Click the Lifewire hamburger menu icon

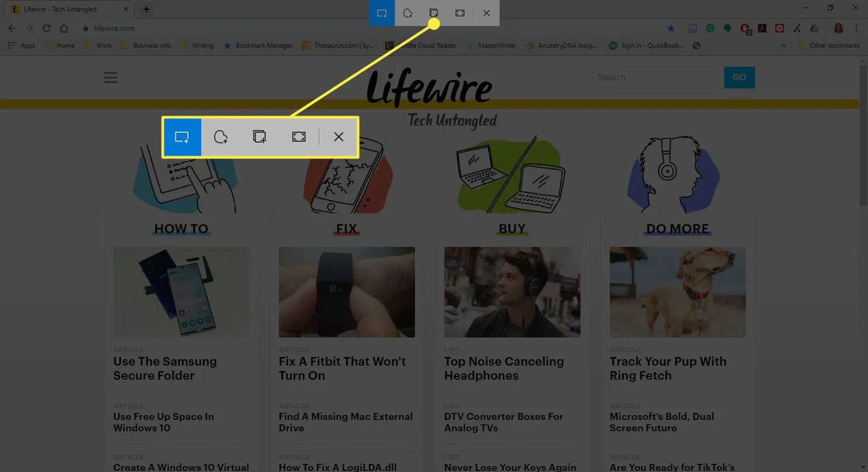click(111, 78)
